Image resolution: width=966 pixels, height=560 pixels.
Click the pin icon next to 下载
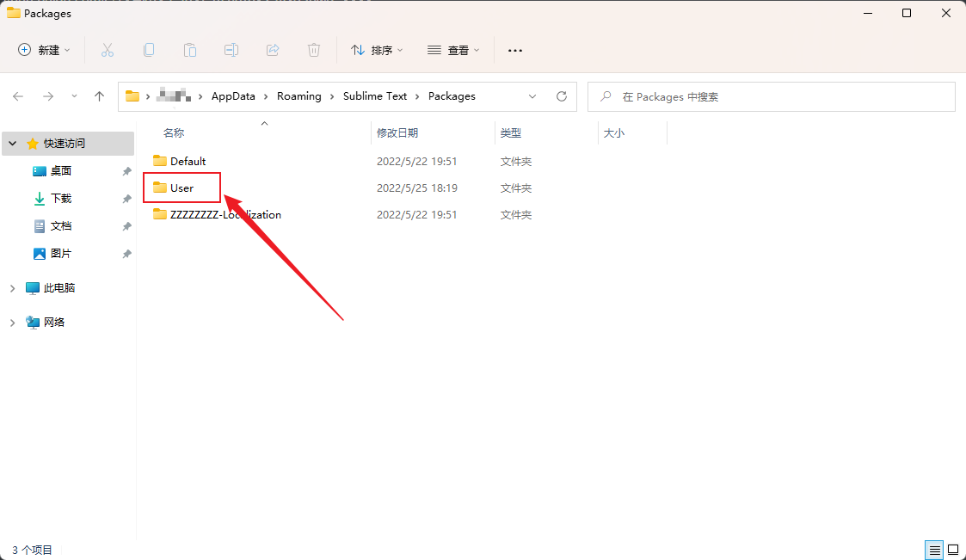pos(127,199)
